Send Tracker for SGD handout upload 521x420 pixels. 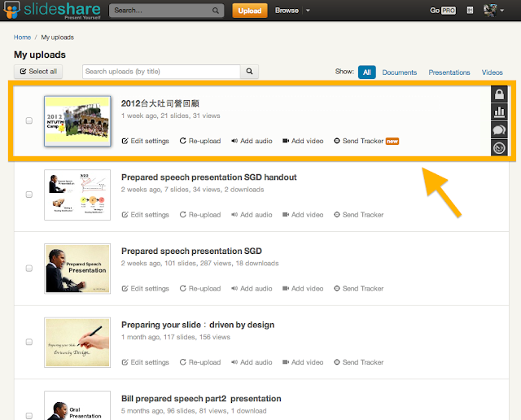click(358, 215)
